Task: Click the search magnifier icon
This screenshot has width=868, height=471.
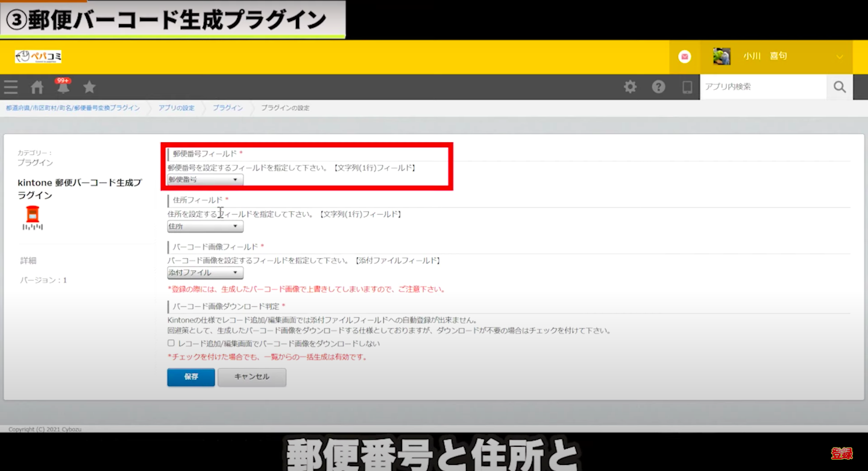Action: [840, 87]
